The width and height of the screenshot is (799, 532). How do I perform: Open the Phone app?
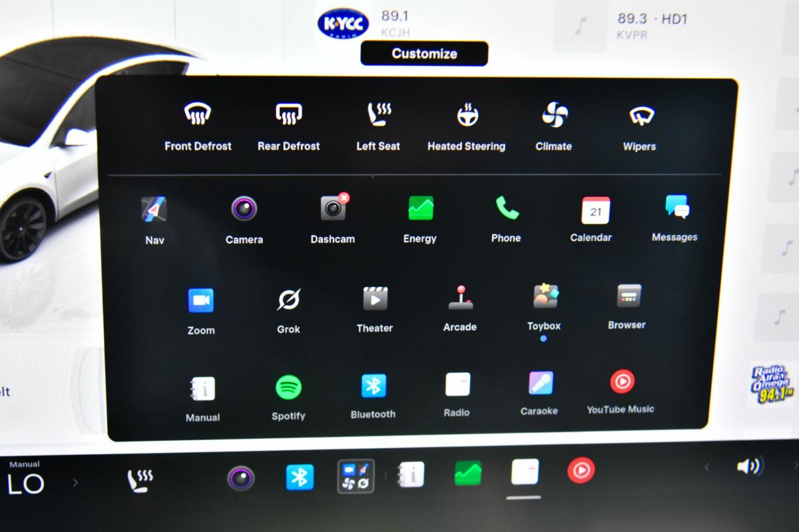click(506, 218)
